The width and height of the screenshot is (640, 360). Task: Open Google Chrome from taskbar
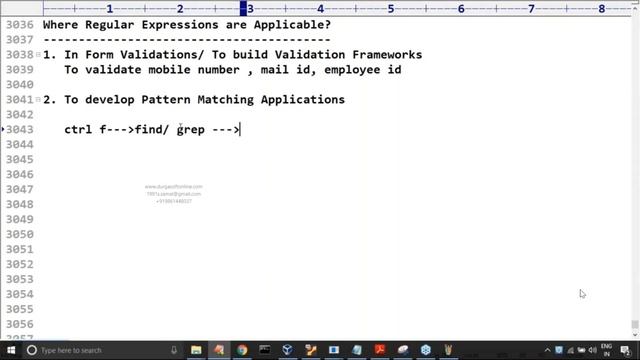242,350
